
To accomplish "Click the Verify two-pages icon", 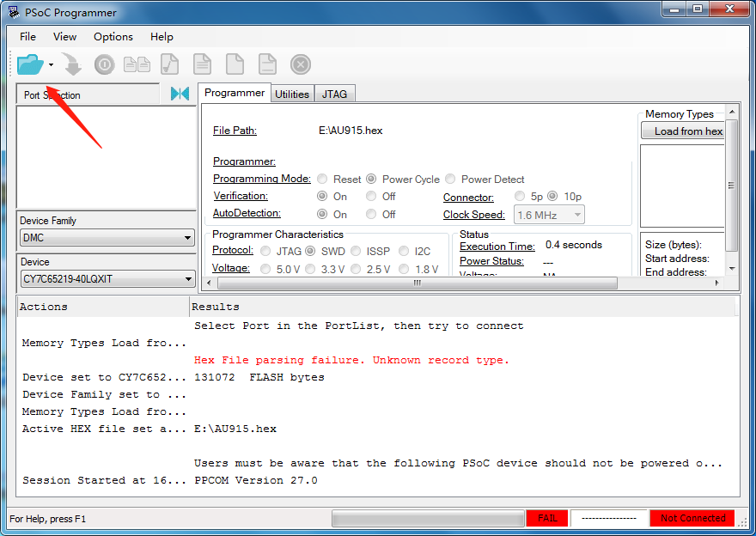I will pos(137,64).
